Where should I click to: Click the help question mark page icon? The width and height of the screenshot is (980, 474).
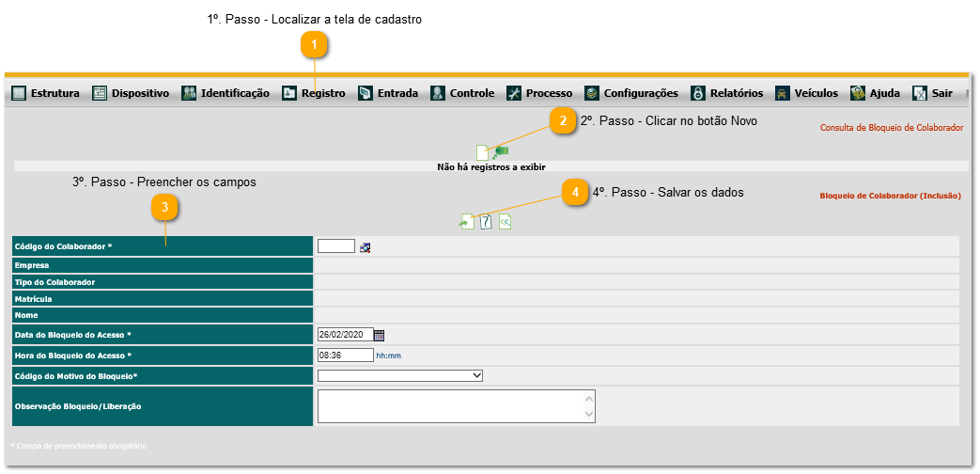point(486,221)
